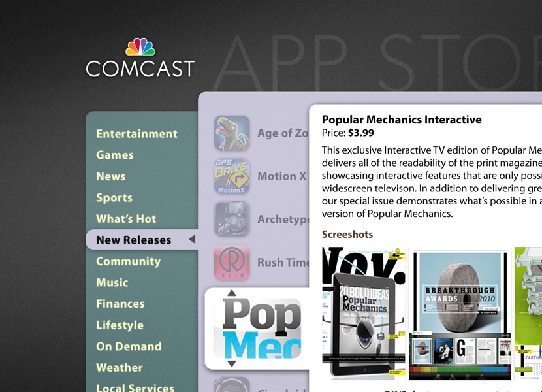The image size is (542, 392).
Task: Go to the News category
Action: pyautogui.click(x=110, y=176)
